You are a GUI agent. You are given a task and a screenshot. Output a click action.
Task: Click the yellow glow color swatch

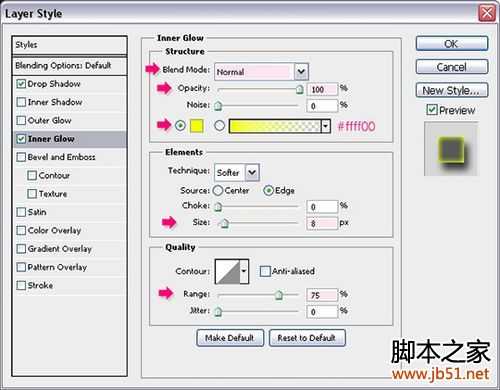(197, 126)
